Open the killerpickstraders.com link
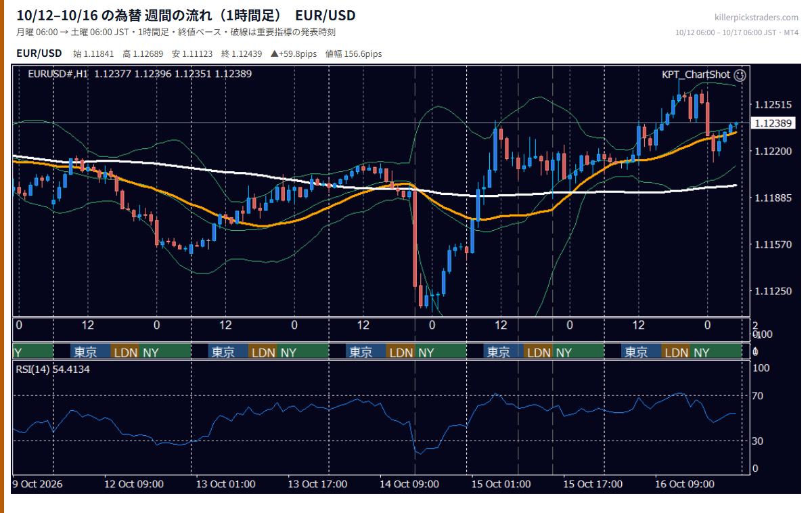 (x=757, y=18)
